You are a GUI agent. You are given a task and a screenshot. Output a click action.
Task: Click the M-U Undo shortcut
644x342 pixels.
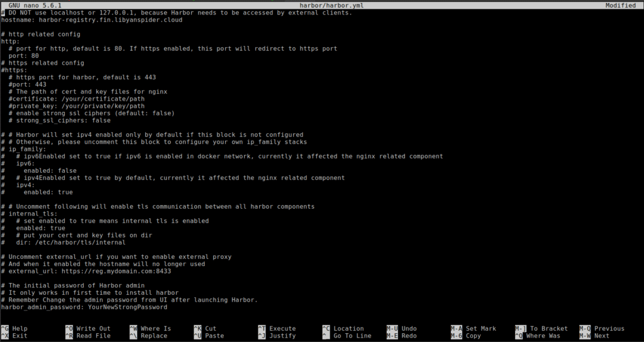(x=402, y=328)
